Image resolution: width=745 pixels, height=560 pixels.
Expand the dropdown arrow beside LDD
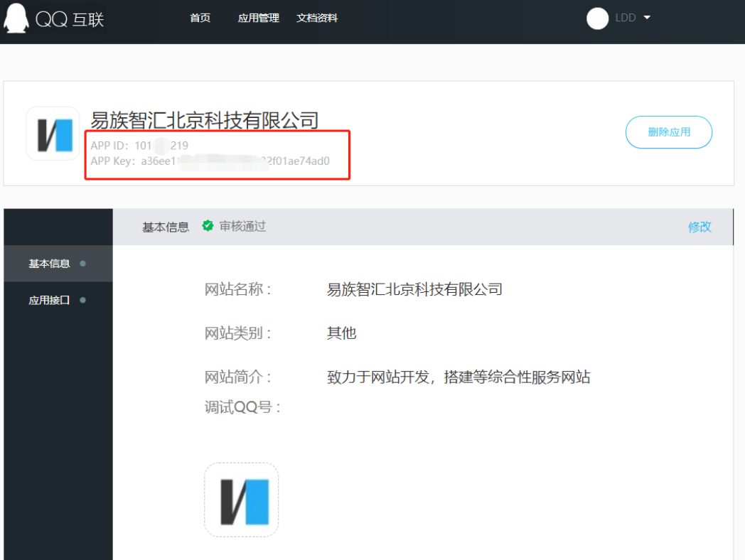[x=647, y=18]
